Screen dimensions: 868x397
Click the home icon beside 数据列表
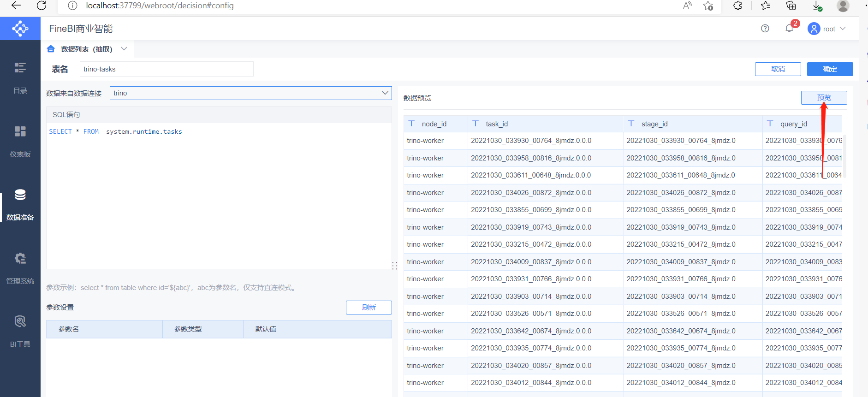(x=51, y=49)
